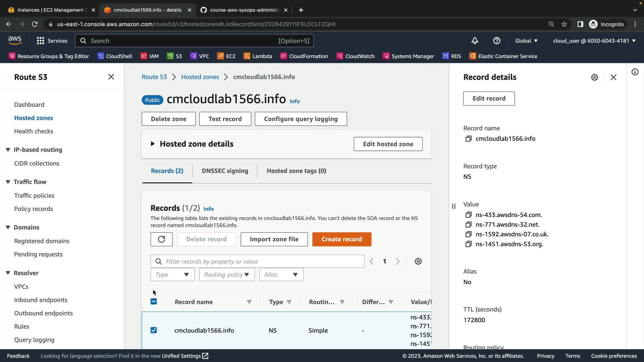Screen dimensions: 644x362
Task: Click the AWS support help icon
Action: point(497,41)
